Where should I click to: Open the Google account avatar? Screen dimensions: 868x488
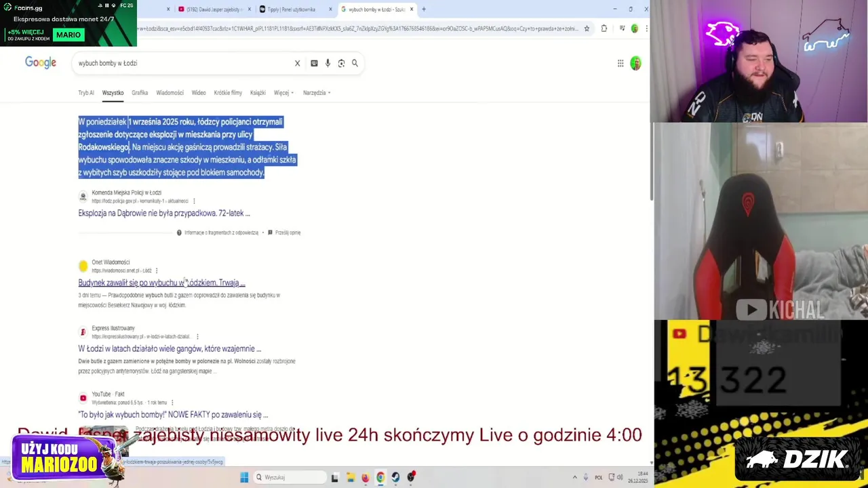pyautogui.click(x=635, y=63)
